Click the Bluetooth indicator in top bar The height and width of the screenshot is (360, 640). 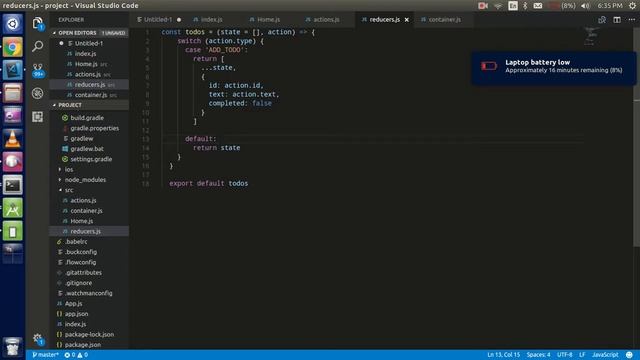[x=525, y=6]
